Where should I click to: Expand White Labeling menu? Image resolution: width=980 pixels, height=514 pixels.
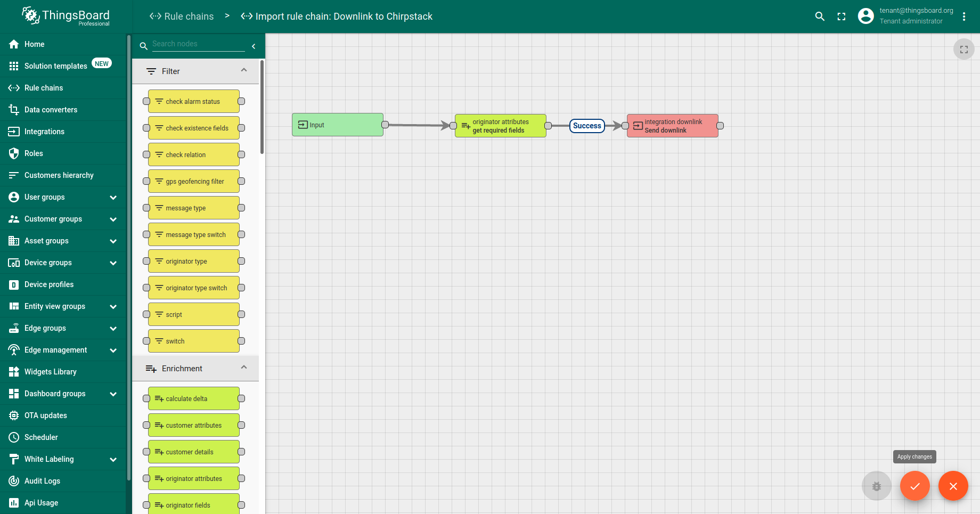113,459
